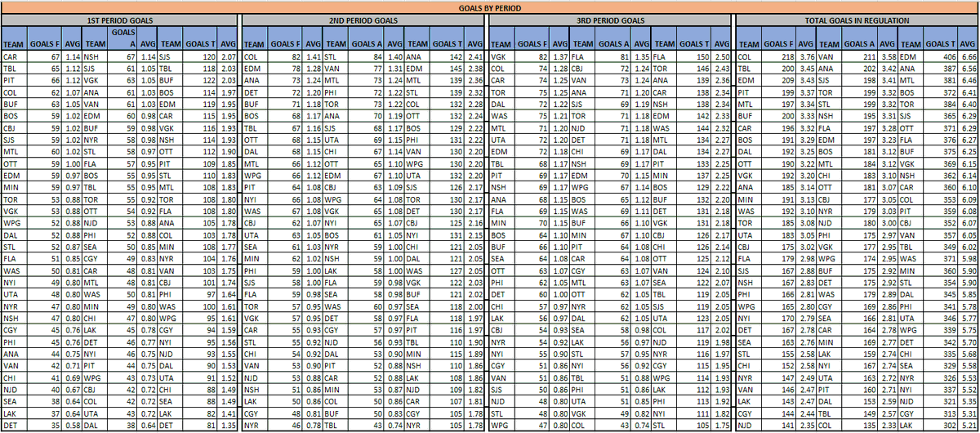980x433 pixels.
Task: Select the 35 goals-for cell for DET
Action: (44, 425)
